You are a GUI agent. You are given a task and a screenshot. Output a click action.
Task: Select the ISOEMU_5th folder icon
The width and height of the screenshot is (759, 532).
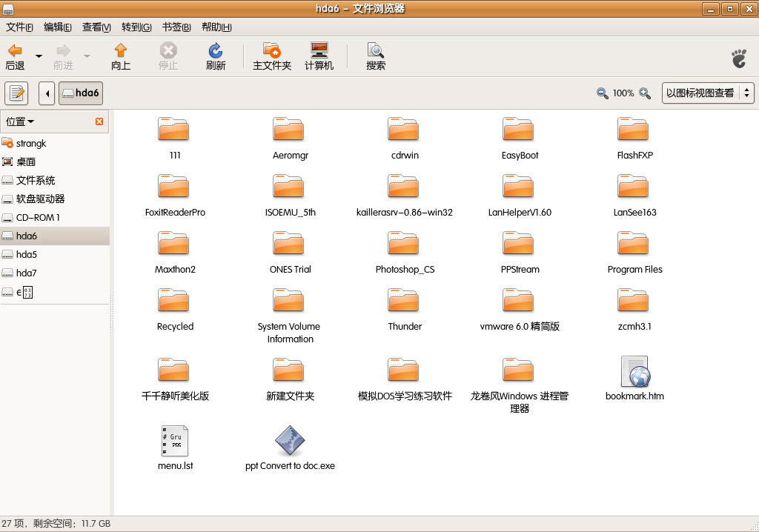(288, 187)
